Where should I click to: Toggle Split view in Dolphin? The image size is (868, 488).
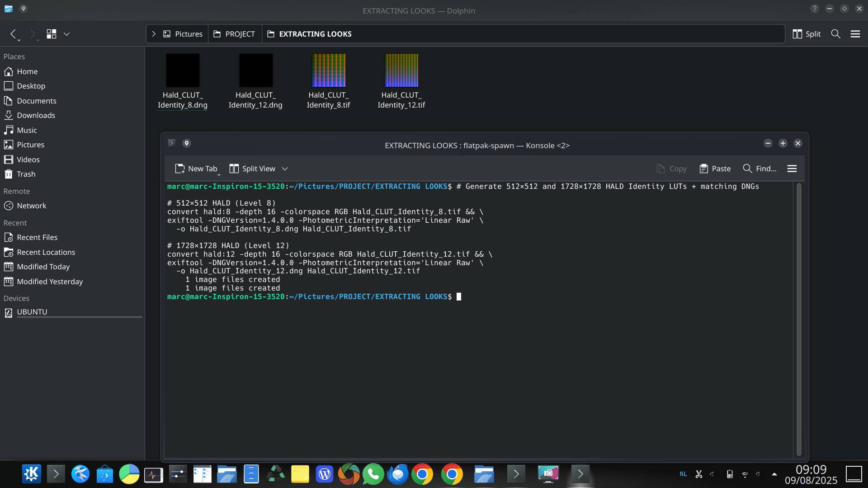tap(807, 34)
